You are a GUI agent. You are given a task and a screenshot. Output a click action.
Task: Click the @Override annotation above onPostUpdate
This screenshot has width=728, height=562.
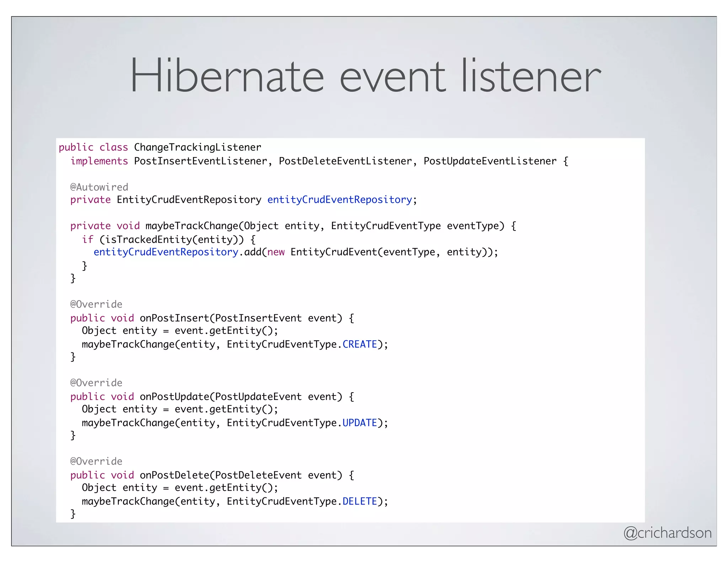[96, 383]
